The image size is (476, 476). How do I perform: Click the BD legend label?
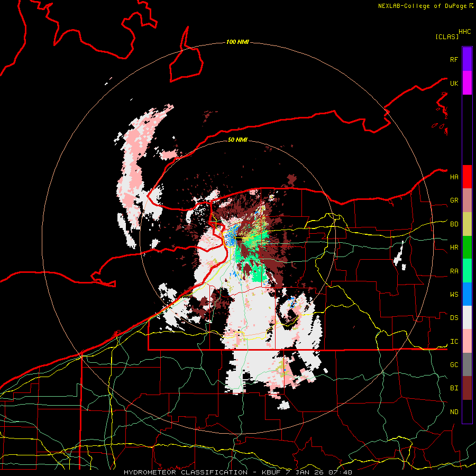(x=454, y=224)
